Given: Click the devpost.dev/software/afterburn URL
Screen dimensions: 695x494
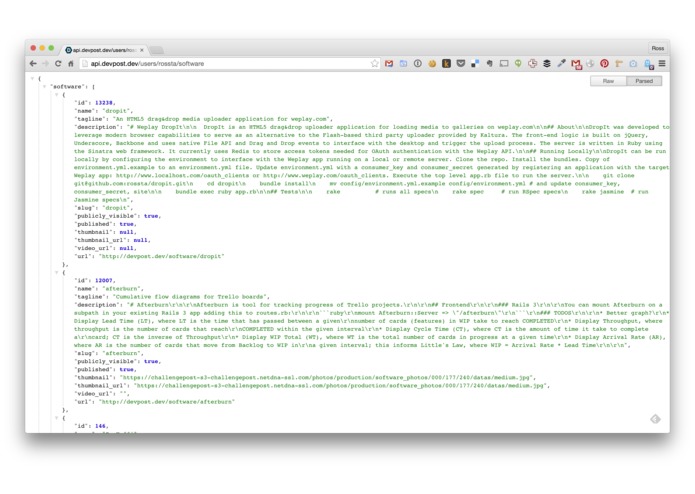Looking at the screenshot, I should click(x=167, y=402).
